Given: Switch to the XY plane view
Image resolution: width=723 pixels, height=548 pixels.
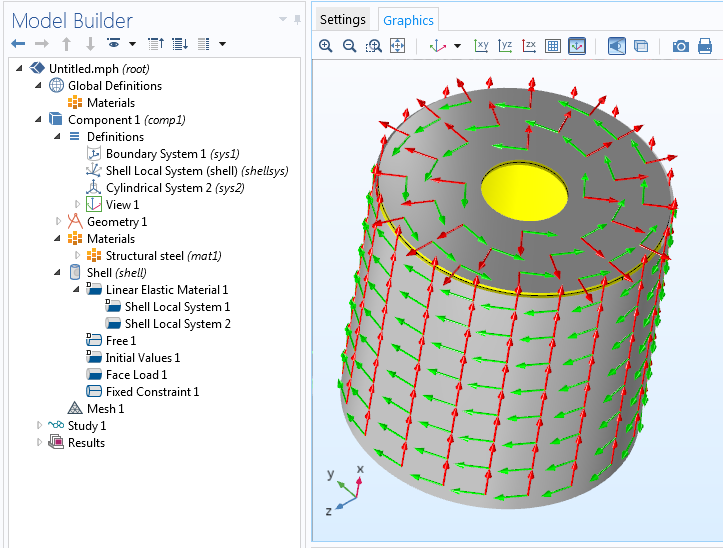Looking at the screenshot, I should click(x=481, y=46).
